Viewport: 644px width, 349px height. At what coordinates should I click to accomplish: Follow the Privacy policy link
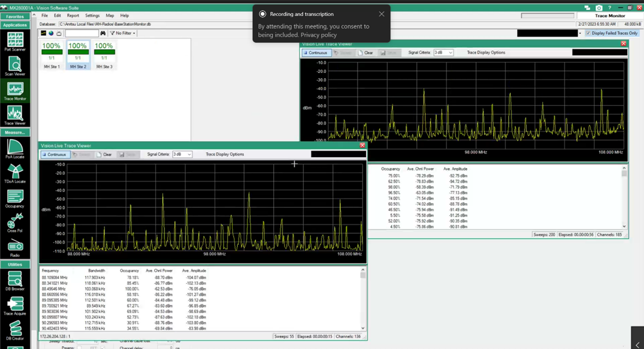318,35
